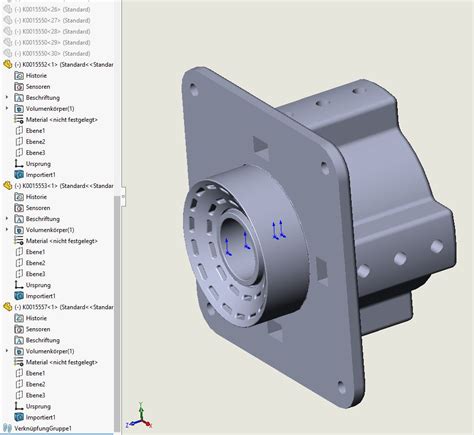Click the VerknüpfungGruppe1 mates icon
The width and height of the screenshot is (474, 435).
[7, 428]
